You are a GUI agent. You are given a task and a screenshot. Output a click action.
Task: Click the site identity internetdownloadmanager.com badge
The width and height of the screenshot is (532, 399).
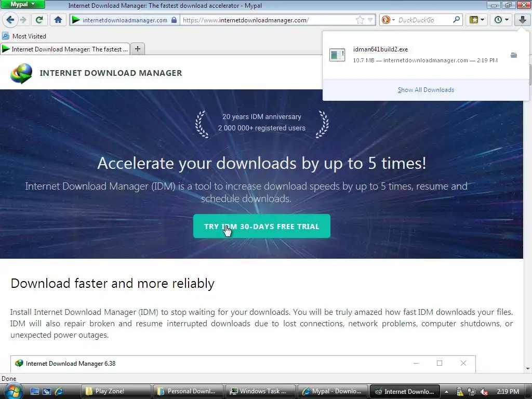(x=125, y=20)
